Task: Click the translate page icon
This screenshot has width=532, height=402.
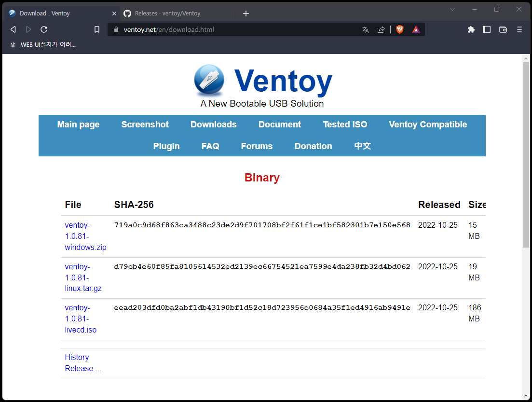Action: [x=366, y=29]
